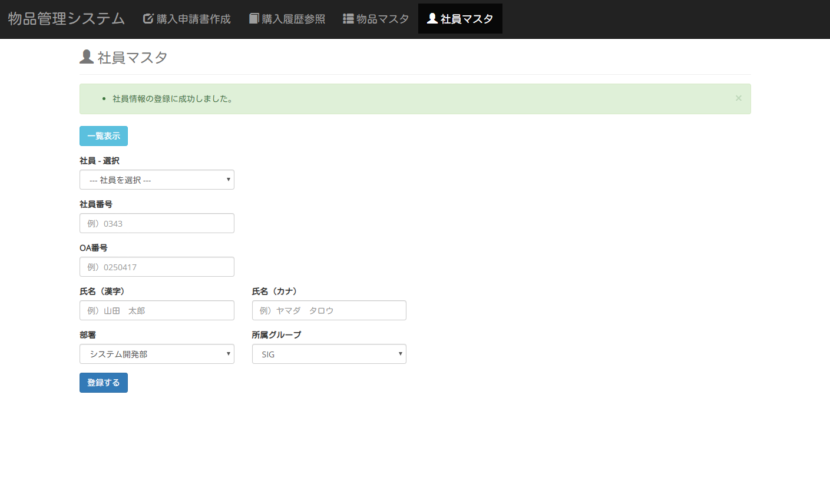Viewport: 830px width, 504px height.
Task: Submit the form with 登録する
Action: pos(104,383)
